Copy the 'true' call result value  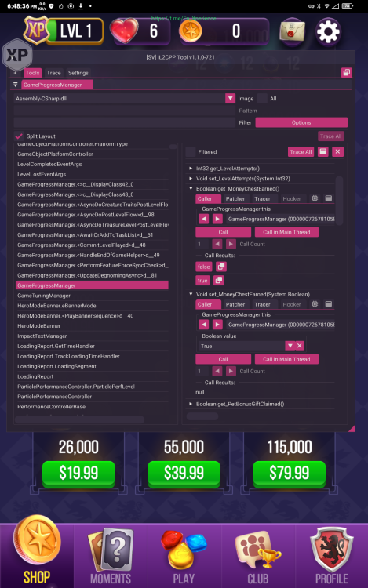click(x=219, y=280)
